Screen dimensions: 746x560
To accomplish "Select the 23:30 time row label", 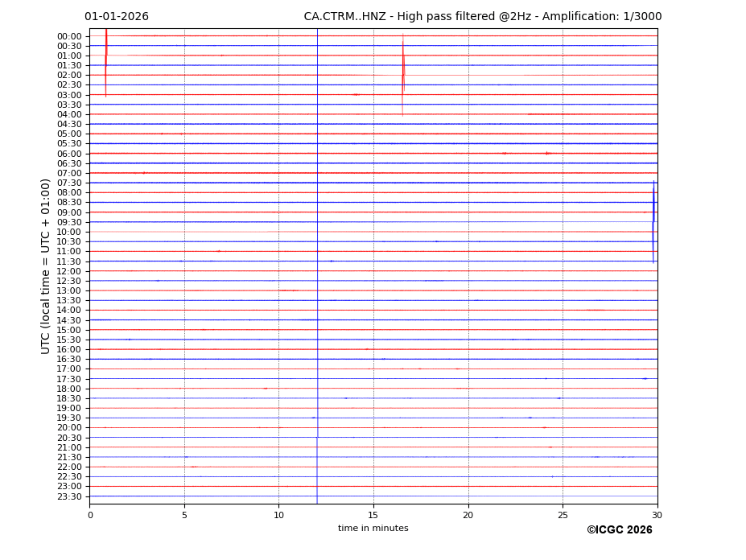I will pos(69,496).
